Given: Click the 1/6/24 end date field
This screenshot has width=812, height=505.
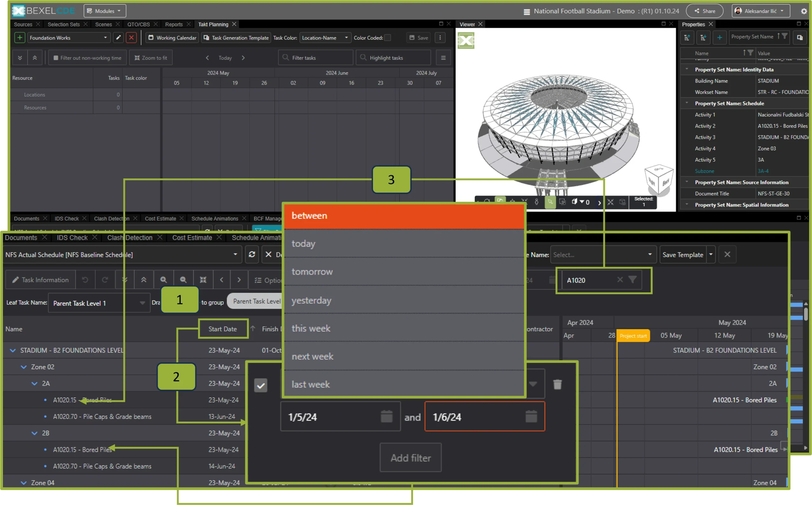Looking at the screenshot, I should point(485,416).
